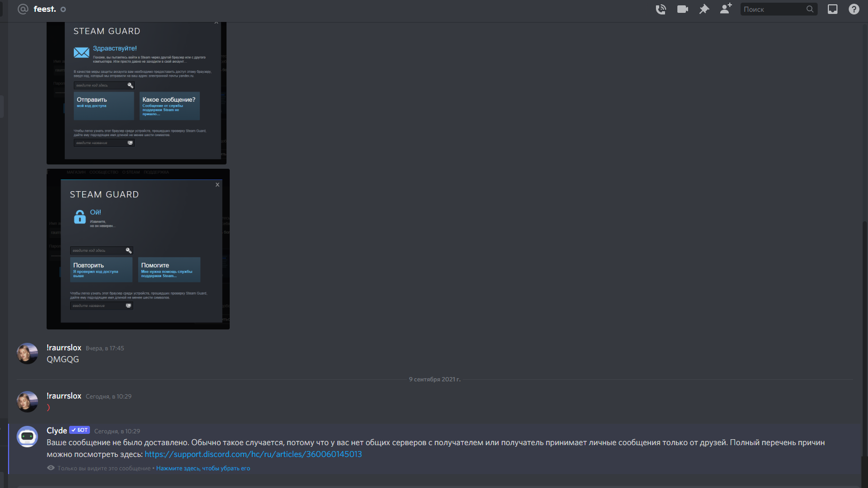Open Discord help
Image resolution: width=868 pixels, height=488 pixels.
tap(854, 9)
